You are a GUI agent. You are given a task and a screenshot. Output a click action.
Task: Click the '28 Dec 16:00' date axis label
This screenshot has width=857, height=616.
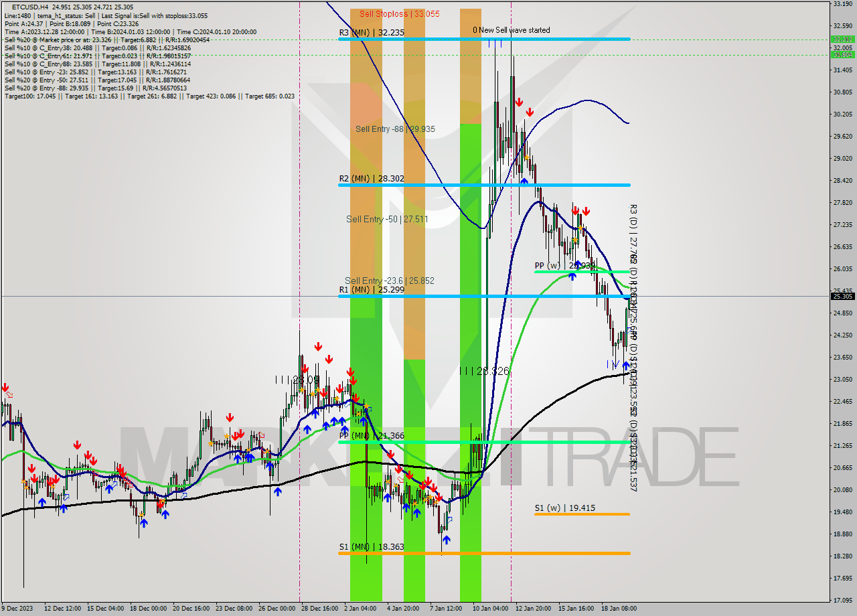(319, 609)
